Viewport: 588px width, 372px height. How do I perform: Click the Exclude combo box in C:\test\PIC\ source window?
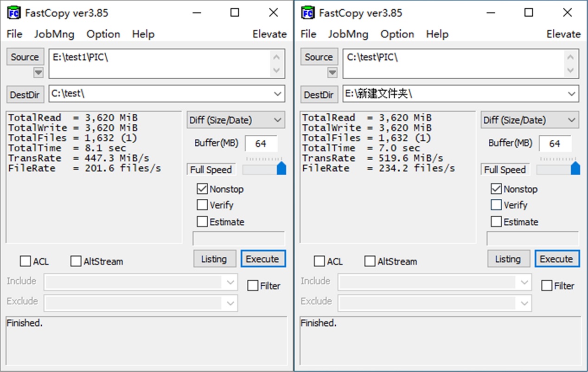click(435, 303)
